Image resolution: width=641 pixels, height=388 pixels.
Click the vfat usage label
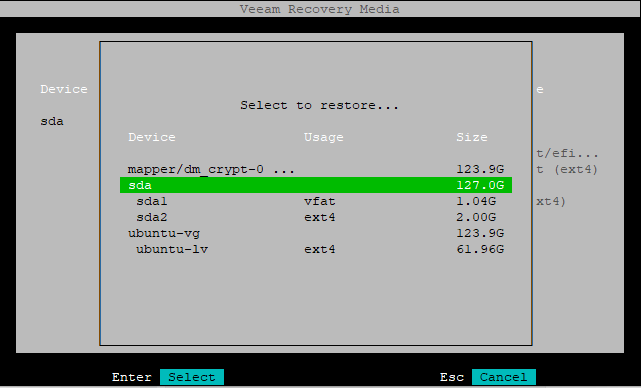click(320, 201)
